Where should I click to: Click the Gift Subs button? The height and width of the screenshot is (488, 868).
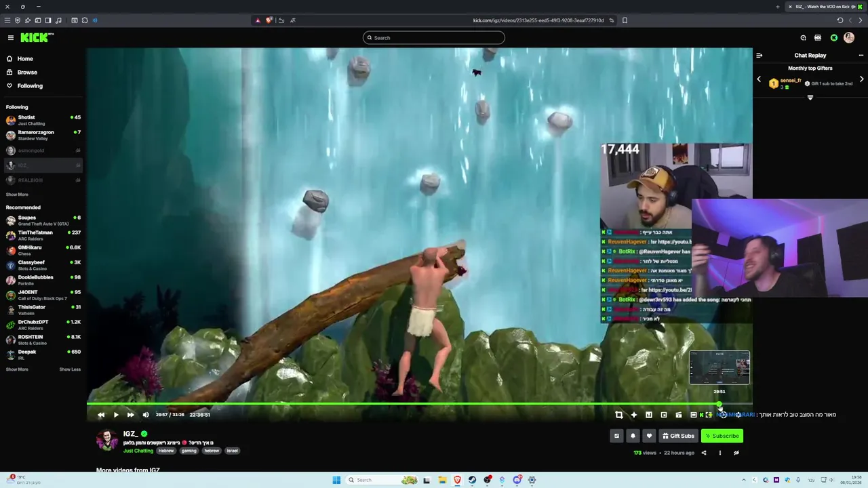(677, 436)
